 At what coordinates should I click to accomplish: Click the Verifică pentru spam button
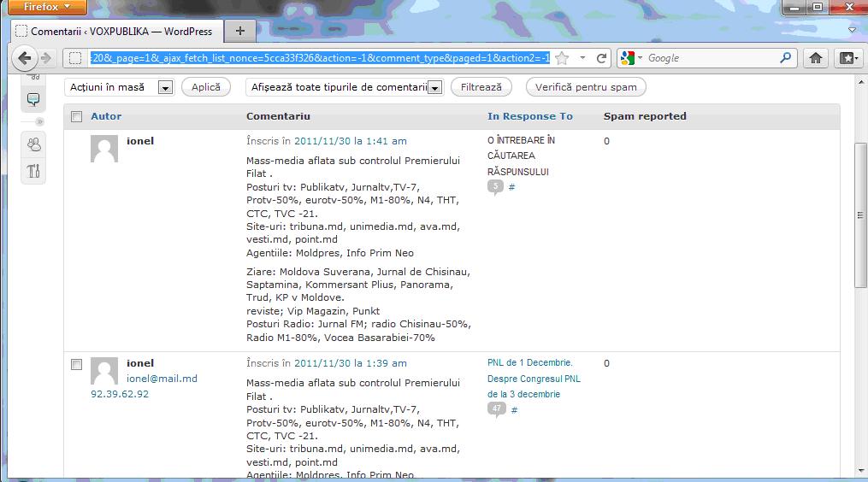pos(586,87)
